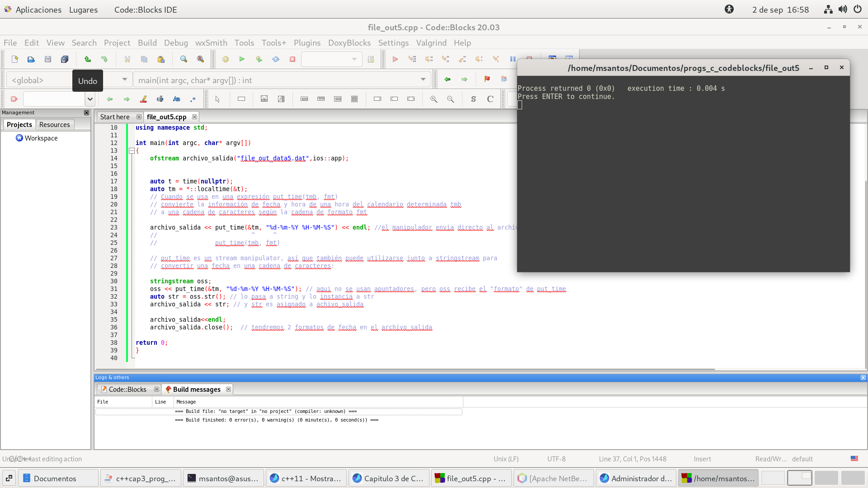This screenshot has width=868, height=488.
Task: Collapse main function fold marker
Action: [132, 151]
